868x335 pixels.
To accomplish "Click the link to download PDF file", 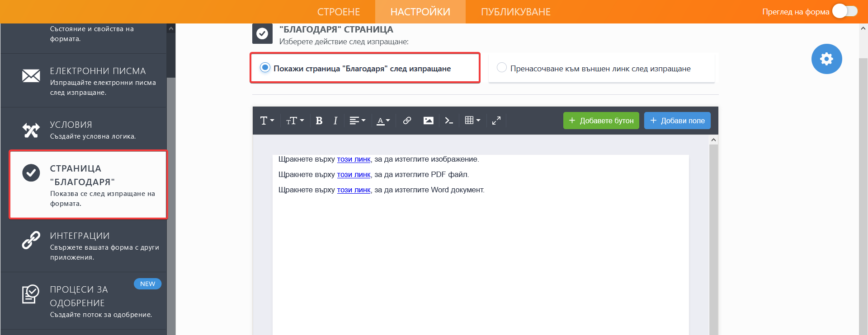I will [x=354, y=175].
